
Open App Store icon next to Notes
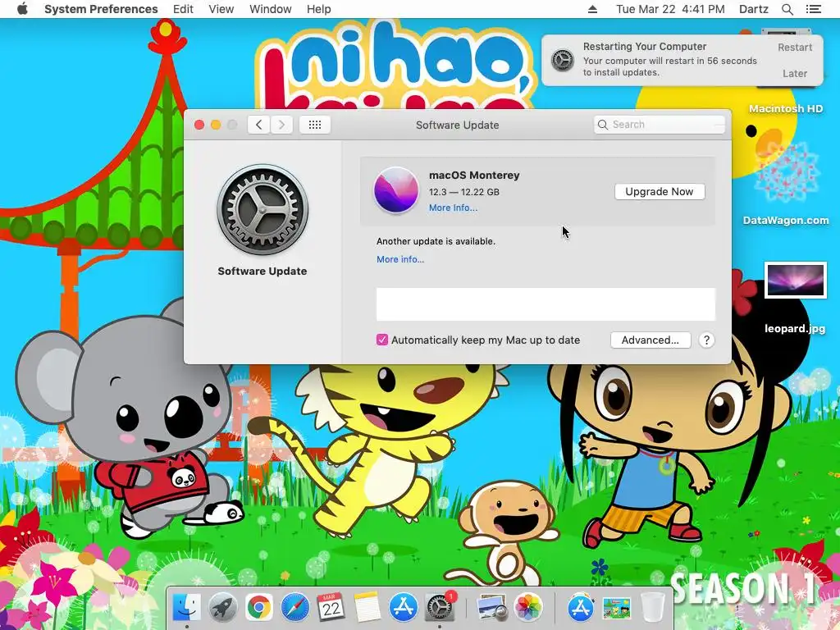[x=403, y=608]
